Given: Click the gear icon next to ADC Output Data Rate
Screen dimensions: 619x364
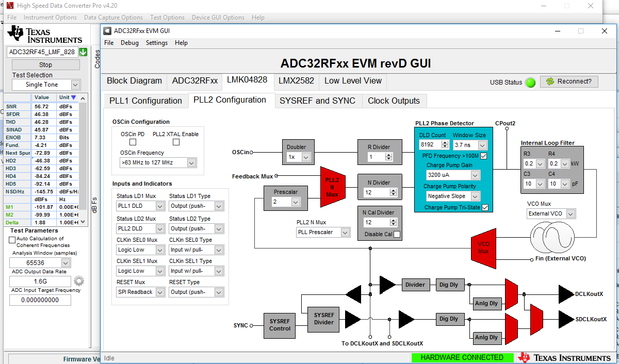Looking at the screenshot, I should (78, 281).
